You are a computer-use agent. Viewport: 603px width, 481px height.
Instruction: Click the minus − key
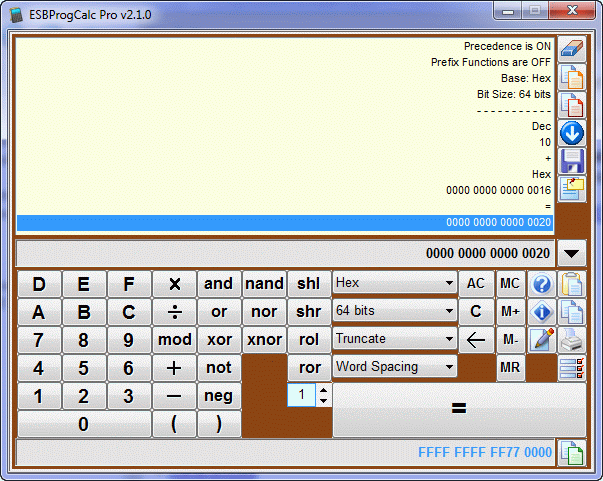point(174,396)
